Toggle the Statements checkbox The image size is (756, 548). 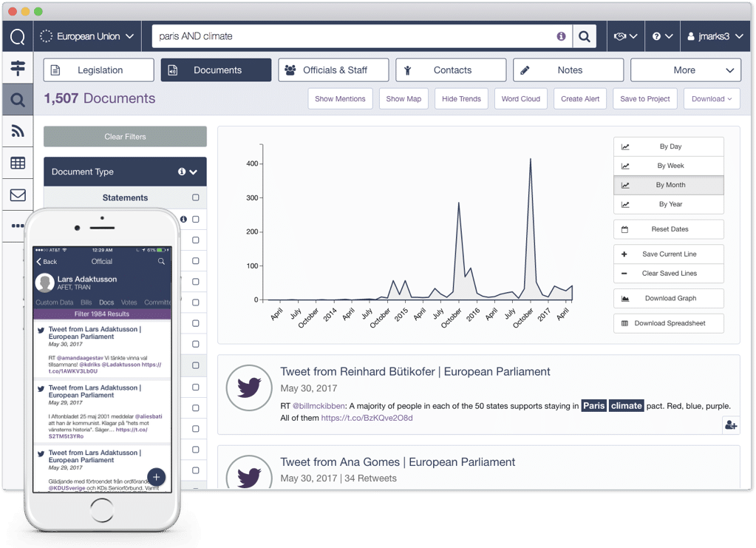pyautogui.click(x=196, y=197)
